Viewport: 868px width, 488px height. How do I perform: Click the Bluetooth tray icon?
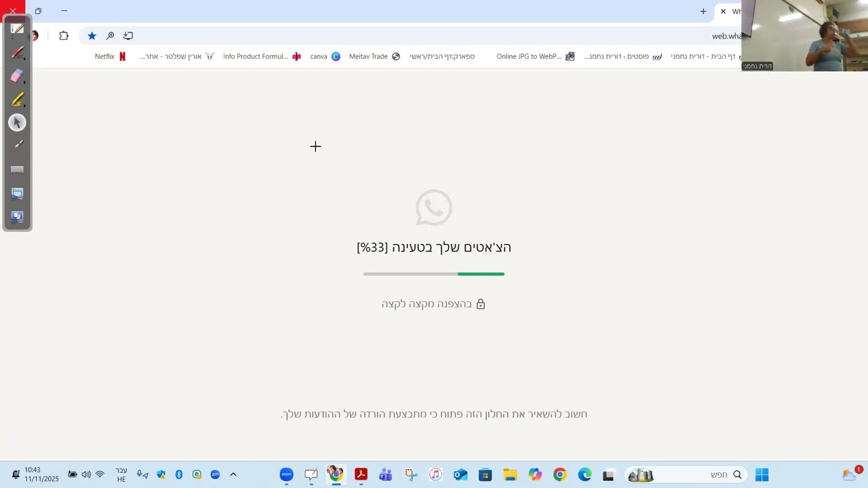pyautogui.click(x=179, y=475)
